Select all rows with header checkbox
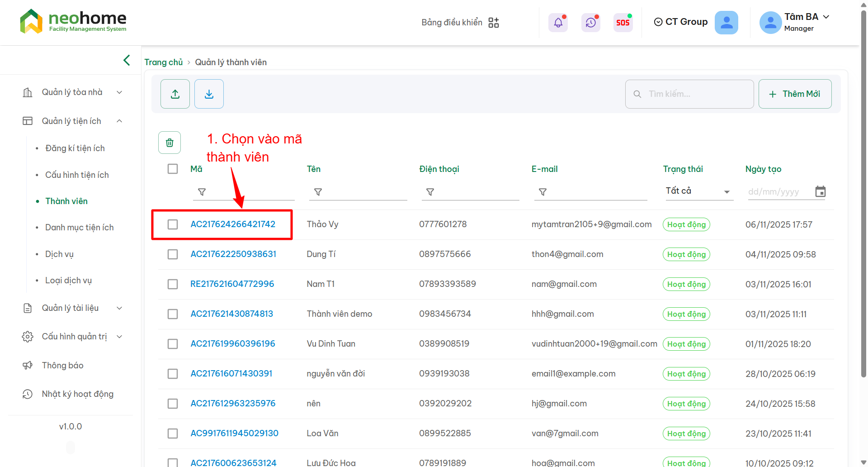Screen dimensions: 868x467 tap(173, 169)
